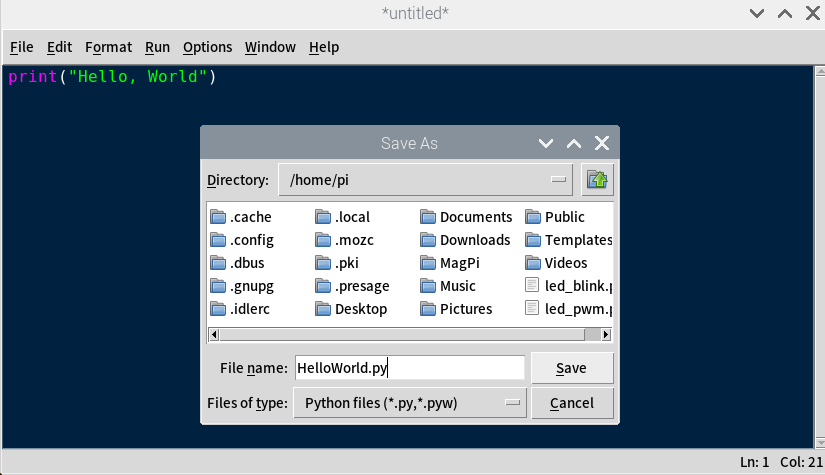The image size is (825, 475).
Task: Select the Music folder
Action: point(448,286)
